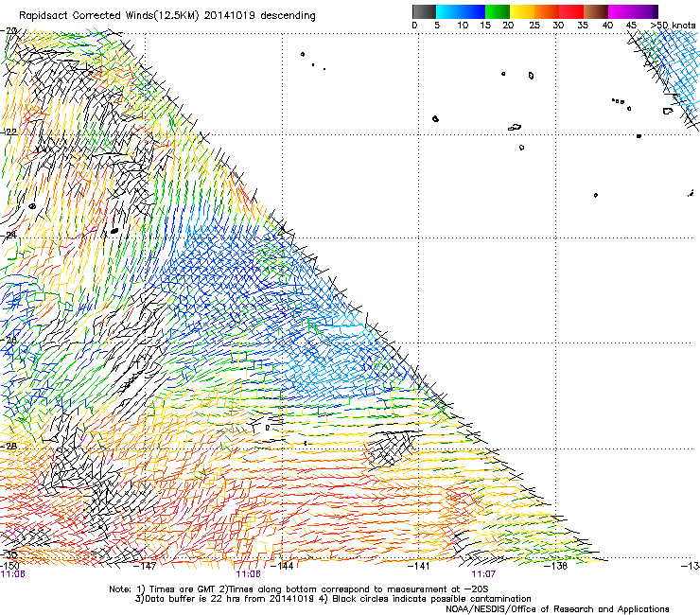Screen dimensions: 700x615
Task: Click the '25' legend scale label
Action: [x=534, y=26]
